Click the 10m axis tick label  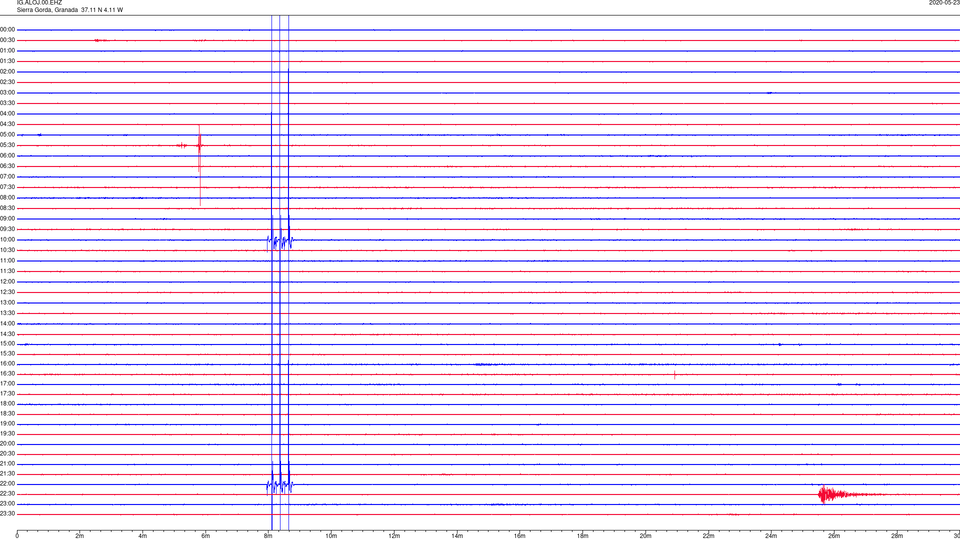coord(331,536)
